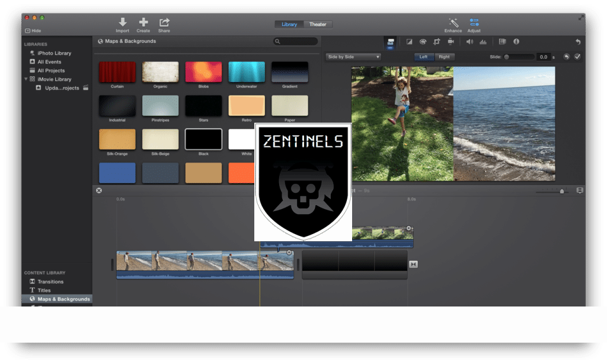The width and height of the screenshot is (607, 364).
Task: Click the ocean waves preview pane
Action: [504, 123]
